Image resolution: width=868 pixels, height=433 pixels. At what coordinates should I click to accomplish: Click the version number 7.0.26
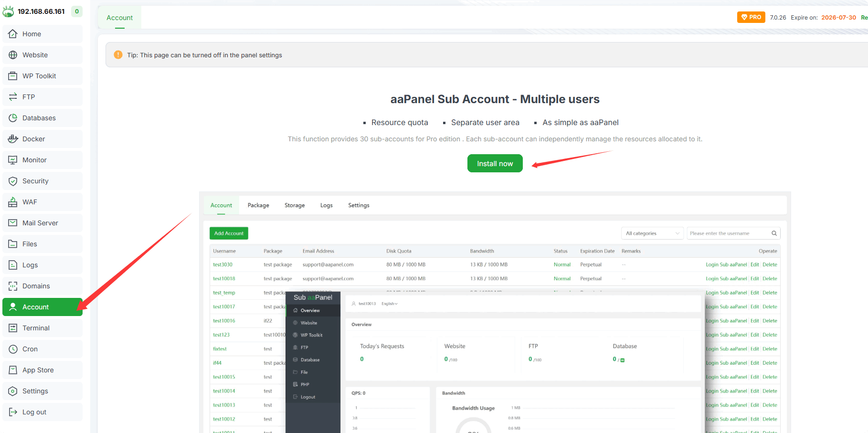778,18
